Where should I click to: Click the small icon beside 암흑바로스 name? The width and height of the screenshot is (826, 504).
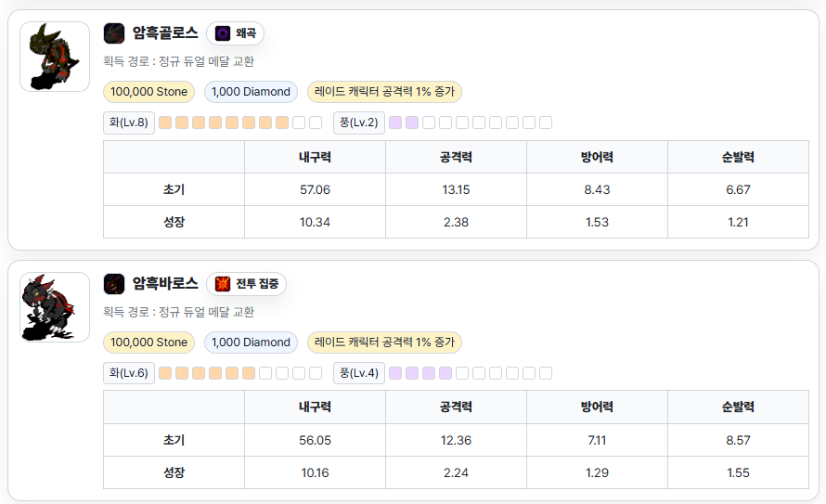114,284
